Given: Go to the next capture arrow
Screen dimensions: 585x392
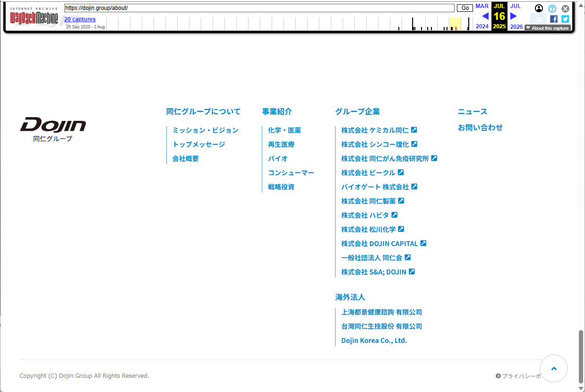Looking at the screenshot, I should pos(514,16).
